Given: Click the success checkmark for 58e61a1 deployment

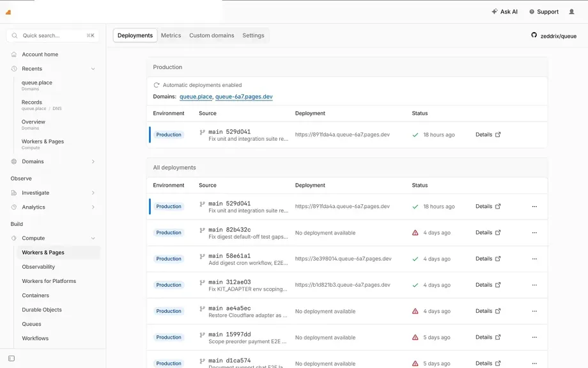Looking at the screenshot, I should coord(415,259).
